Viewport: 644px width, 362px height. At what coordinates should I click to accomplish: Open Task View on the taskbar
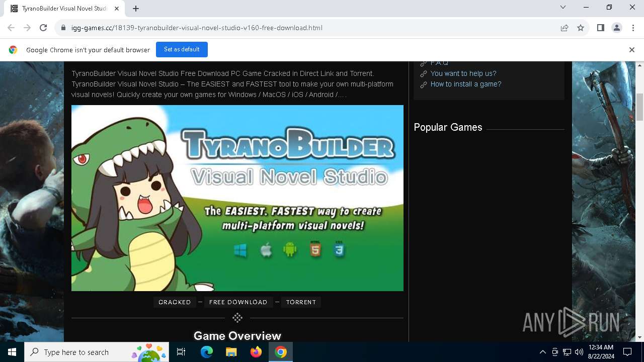(181, 352)
